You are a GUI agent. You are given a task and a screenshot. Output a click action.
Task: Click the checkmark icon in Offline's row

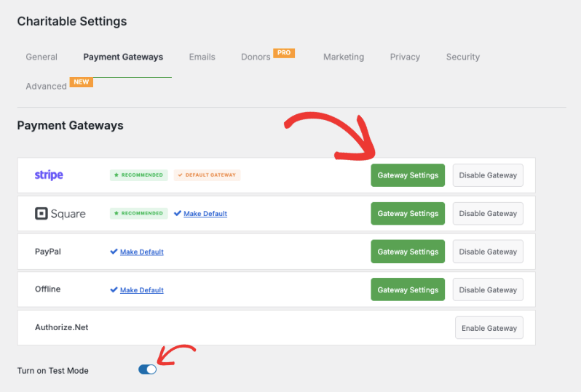coord(114,290)
